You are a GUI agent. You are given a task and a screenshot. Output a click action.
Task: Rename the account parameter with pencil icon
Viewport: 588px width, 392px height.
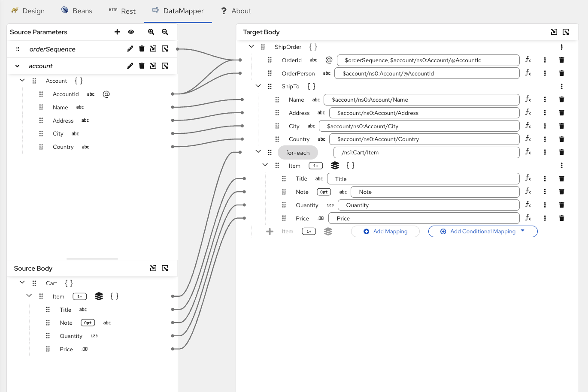pyautogui.click(x=130, y=66)
